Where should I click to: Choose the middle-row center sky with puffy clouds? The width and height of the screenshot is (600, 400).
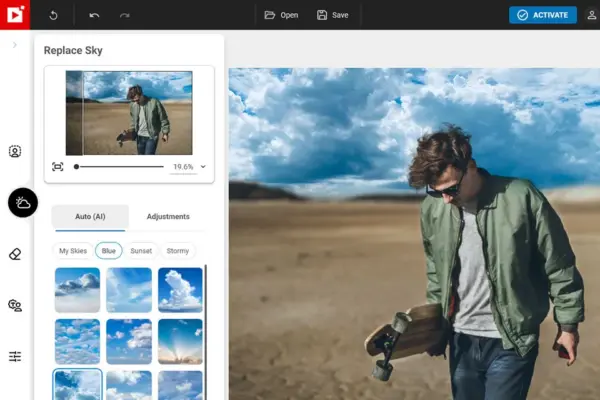(129, 341)
